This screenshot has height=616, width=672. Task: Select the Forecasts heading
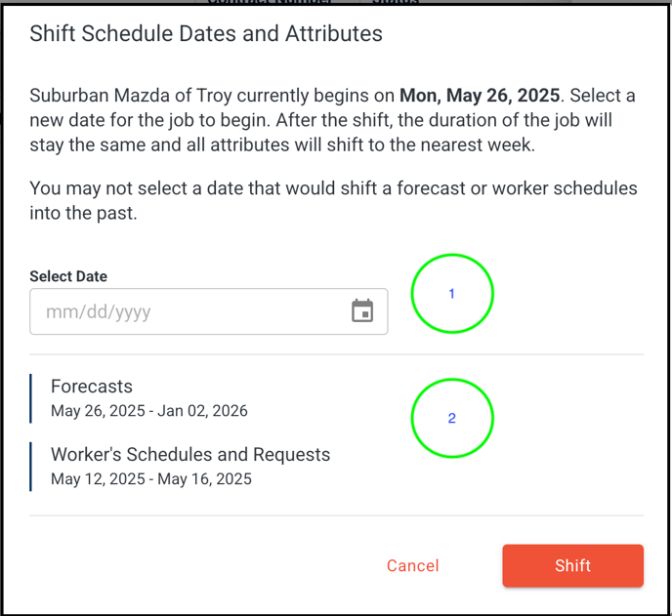(92, 387)
